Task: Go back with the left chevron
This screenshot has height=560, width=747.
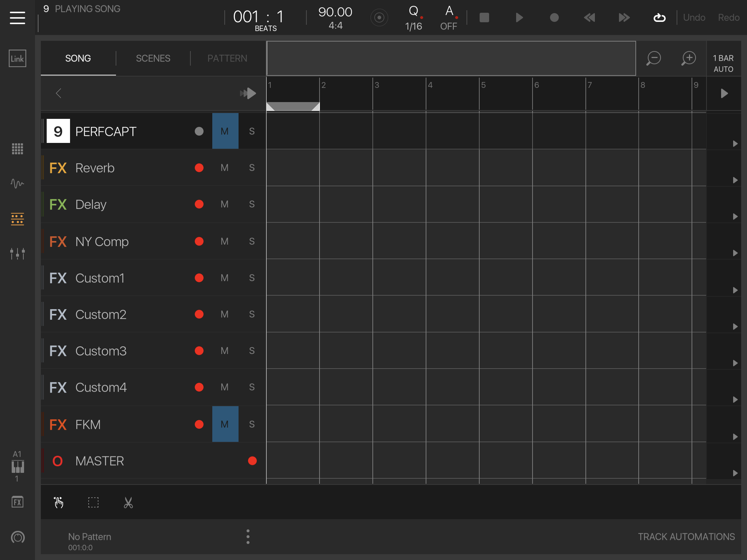Action: tap(58, 93)
